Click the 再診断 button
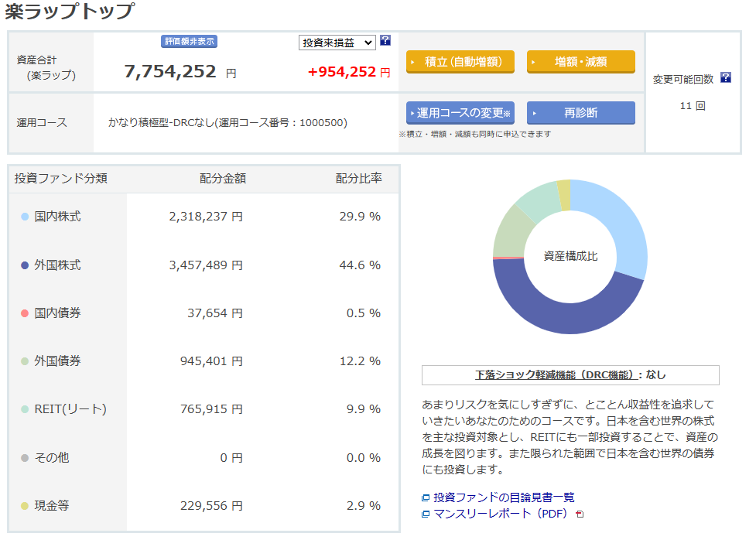 [x=580, y=113]
